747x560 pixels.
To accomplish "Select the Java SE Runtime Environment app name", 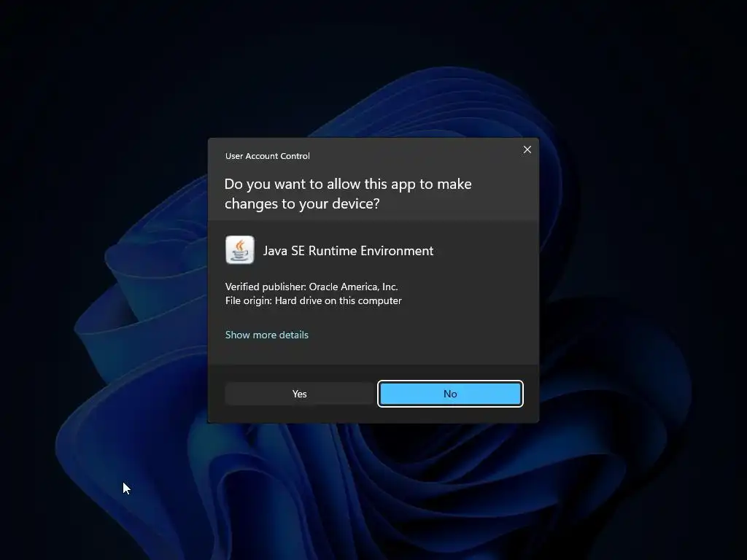I will (348, 251).
